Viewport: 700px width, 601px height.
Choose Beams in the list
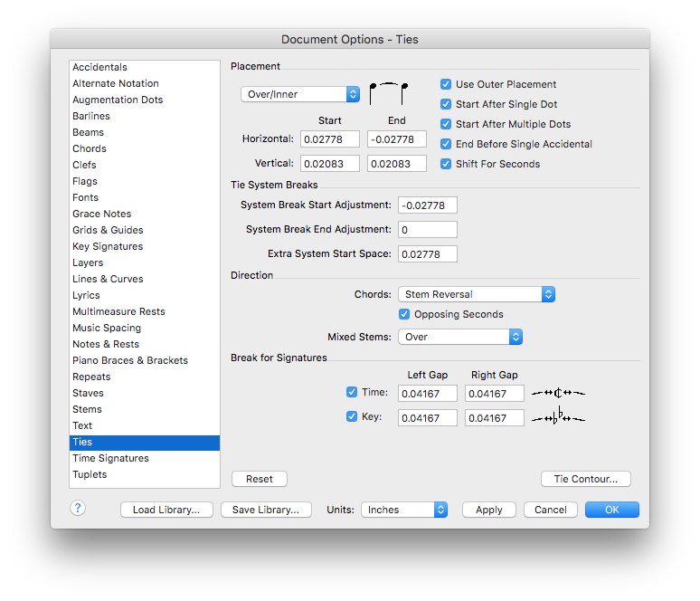pyautogui.click(x=145, y=132)
